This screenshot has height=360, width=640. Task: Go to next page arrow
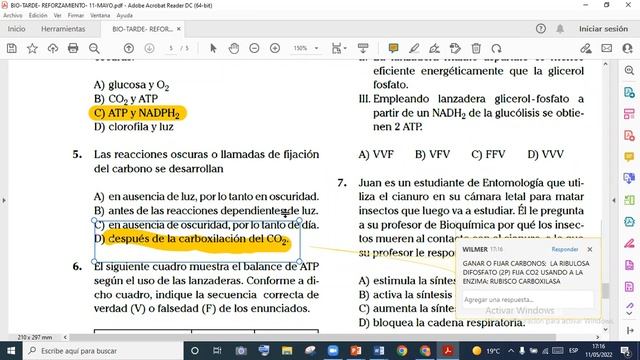(149, 48)
